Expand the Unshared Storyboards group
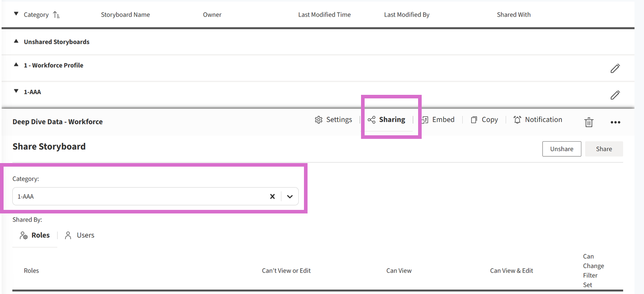Image resolution: width=644 pixels, height=294 pixels. point(16,41)
